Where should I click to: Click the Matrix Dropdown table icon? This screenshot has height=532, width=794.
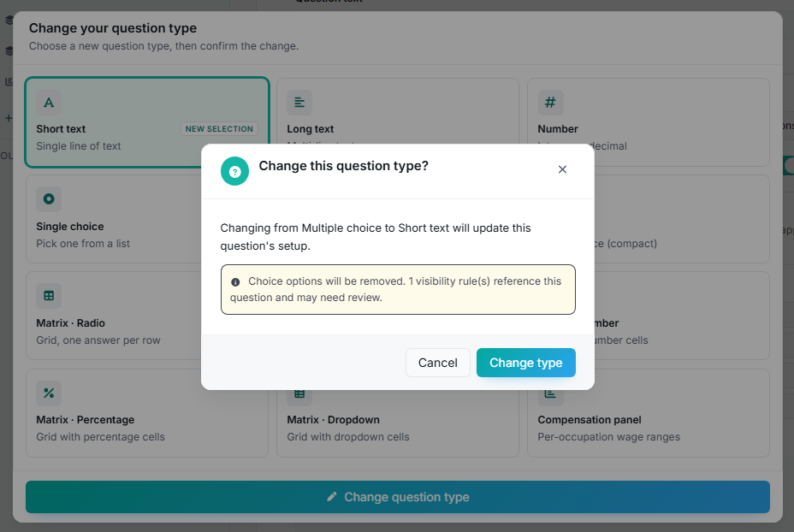tap(299, 393)
